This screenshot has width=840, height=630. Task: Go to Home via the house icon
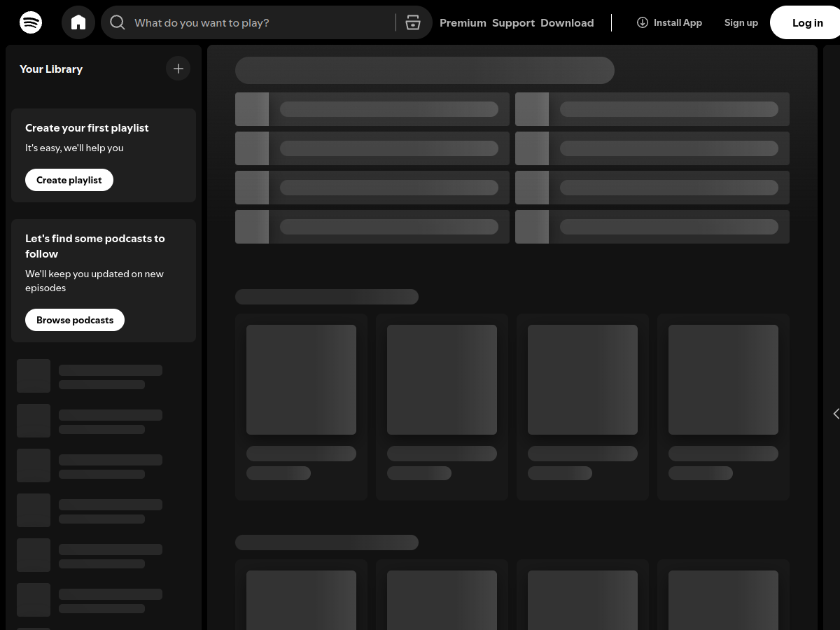click(x=78, y=22)
